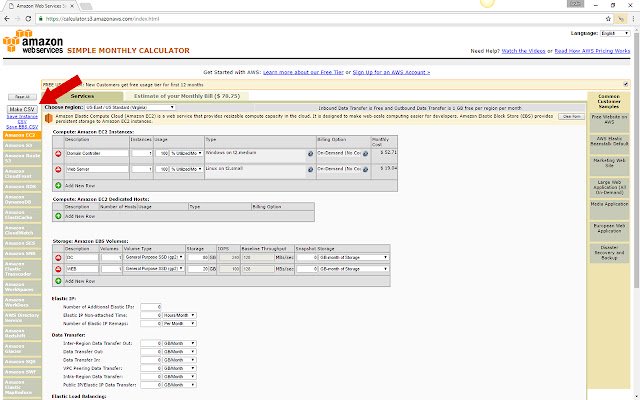Reload the calculator page
This screenshot has height=400, width=640.
(28, 19)
